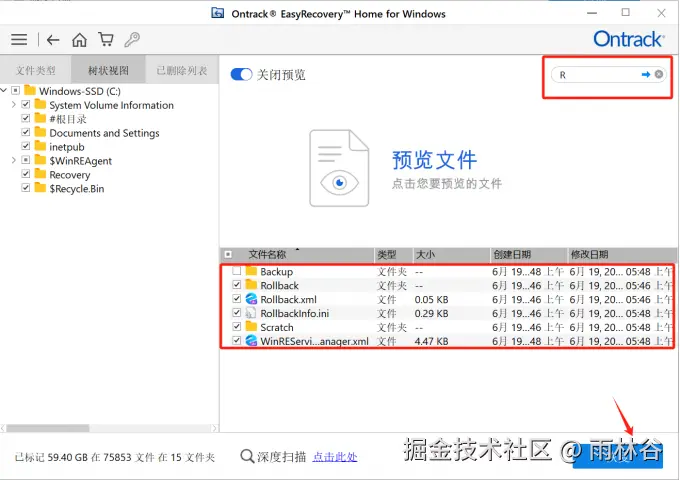Click the Windows-SSD (C:) drive folder icon
Viewport: 680px width, 480px height.
[30, 90]
